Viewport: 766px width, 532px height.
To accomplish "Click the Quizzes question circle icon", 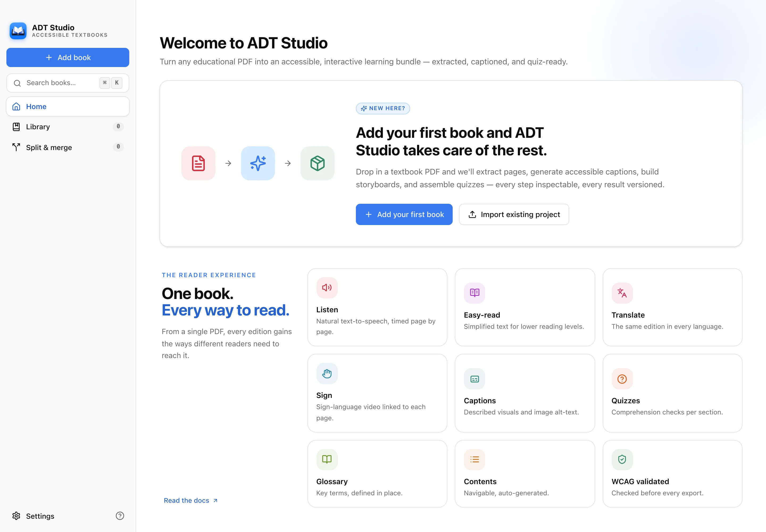I will pos(622,379).
